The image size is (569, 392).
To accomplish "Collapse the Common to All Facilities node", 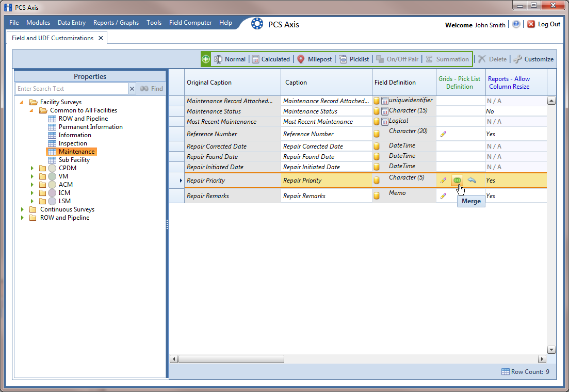I will click(x=31, y=110).
